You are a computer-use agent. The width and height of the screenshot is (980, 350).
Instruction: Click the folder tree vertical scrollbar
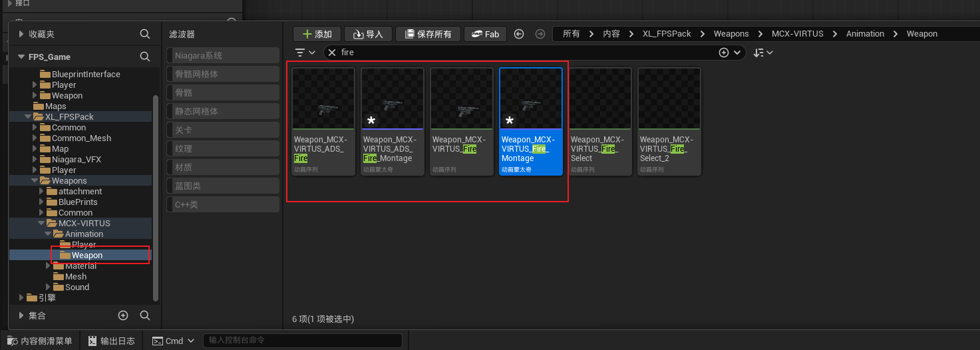pyautogui.click(x=156, y=198)
